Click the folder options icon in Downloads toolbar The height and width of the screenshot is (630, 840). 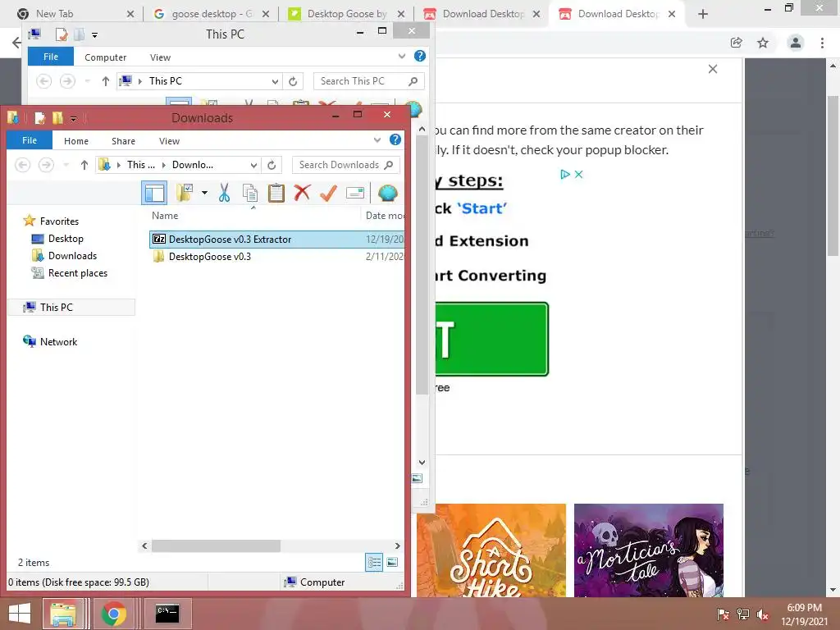[x=185, y=193]
